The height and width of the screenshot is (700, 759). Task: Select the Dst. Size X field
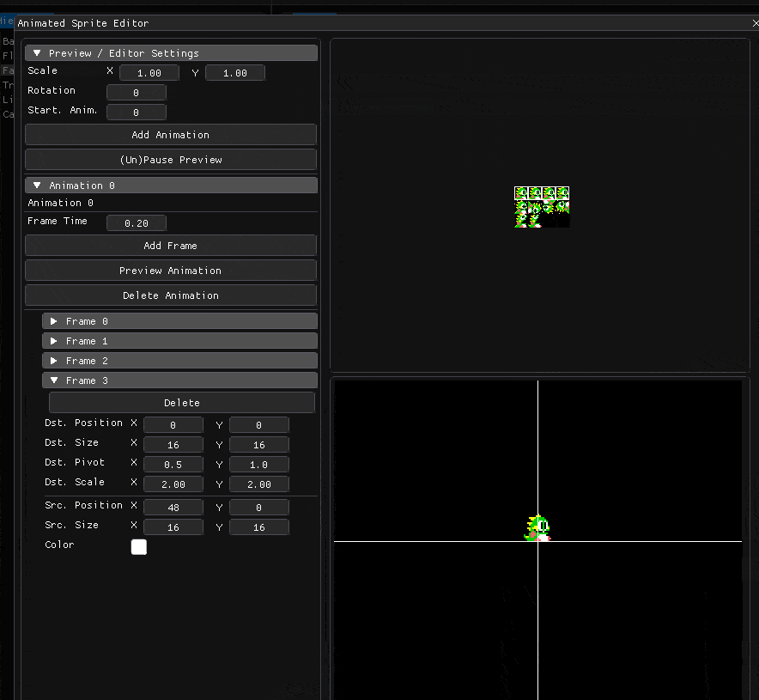173,445
